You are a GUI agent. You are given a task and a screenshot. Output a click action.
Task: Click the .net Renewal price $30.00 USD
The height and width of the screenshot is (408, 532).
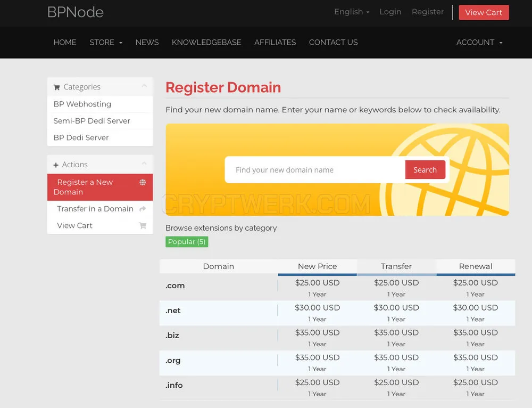coord(475,308)
